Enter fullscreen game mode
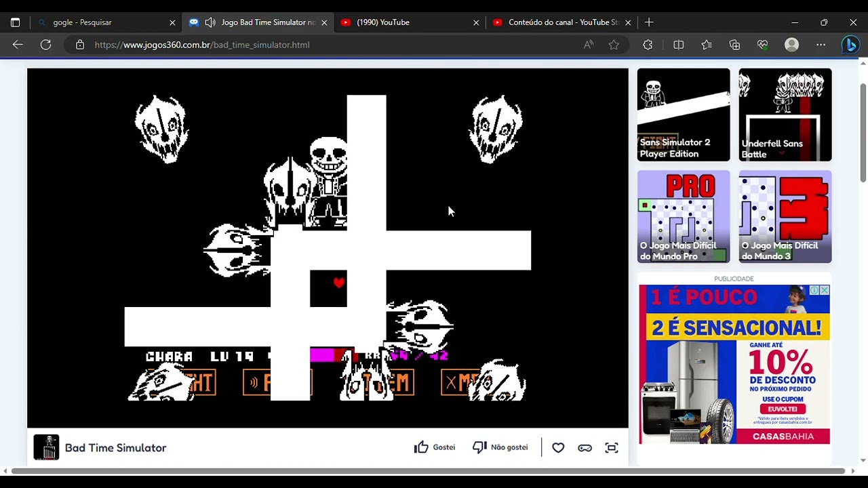This screenshot has width=868, height=488. click(x=612, y=448)
